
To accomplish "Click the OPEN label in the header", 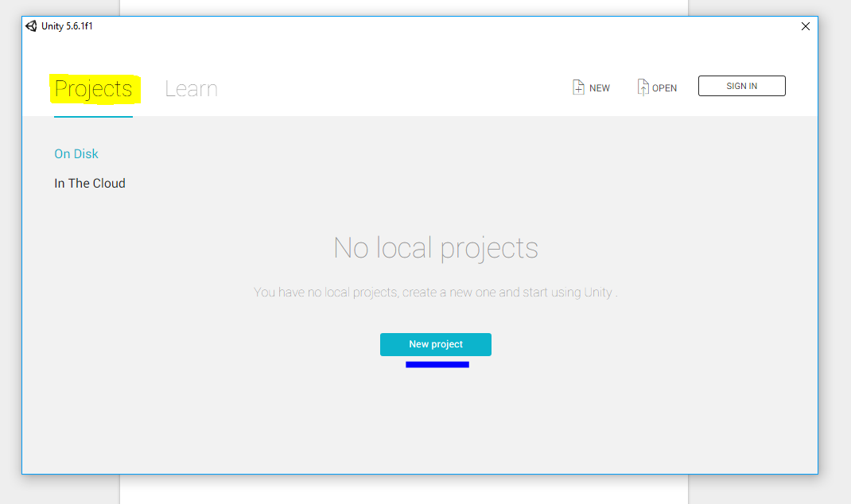I will pyautogui.click(x=664, y=88).
